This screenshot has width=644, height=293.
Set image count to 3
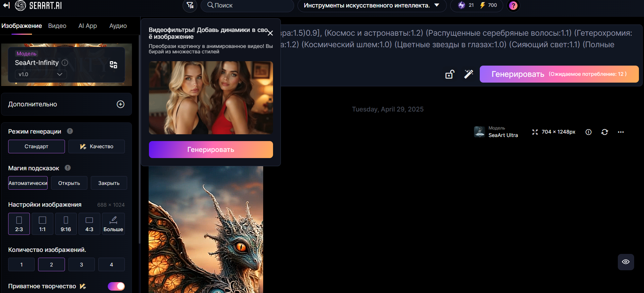pyautogui.click(x=82, y=264)
